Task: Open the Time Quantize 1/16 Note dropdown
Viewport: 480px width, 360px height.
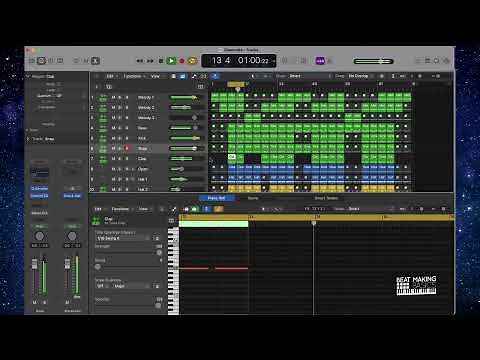Action: [124, 238]
